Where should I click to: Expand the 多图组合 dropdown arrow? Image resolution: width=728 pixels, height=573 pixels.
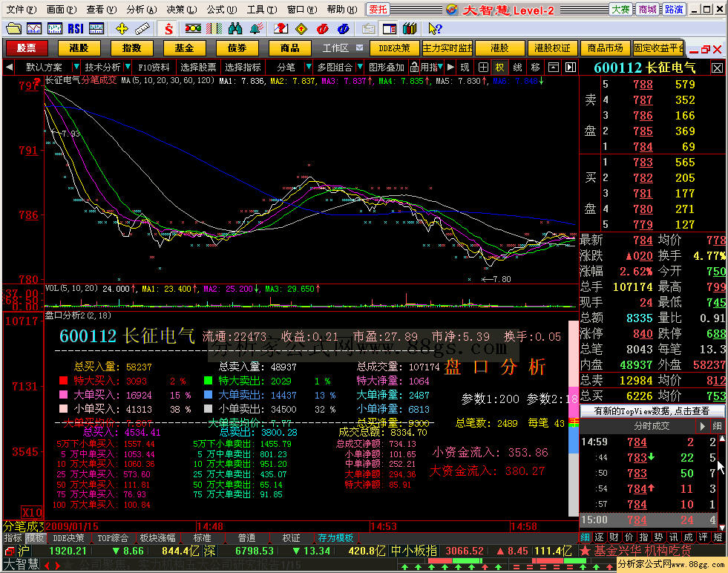point(360,68)
